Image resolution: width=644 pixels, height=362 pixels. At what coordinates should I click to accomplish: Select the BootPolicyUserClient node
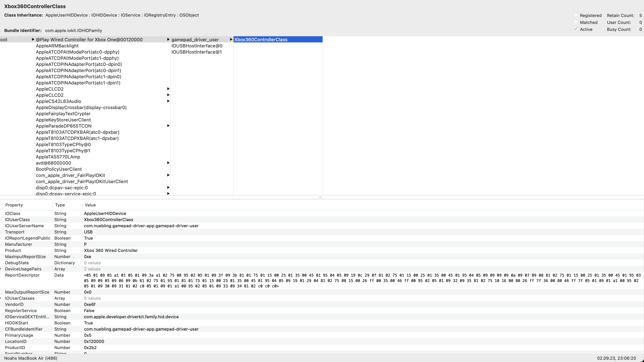tap(59, 169)
